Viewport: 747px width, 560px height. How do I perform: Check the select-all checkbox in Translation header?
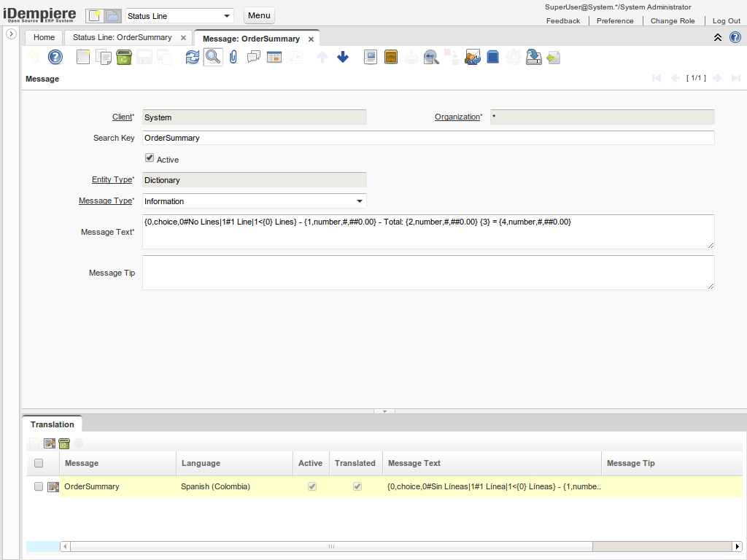coord(39,463)
